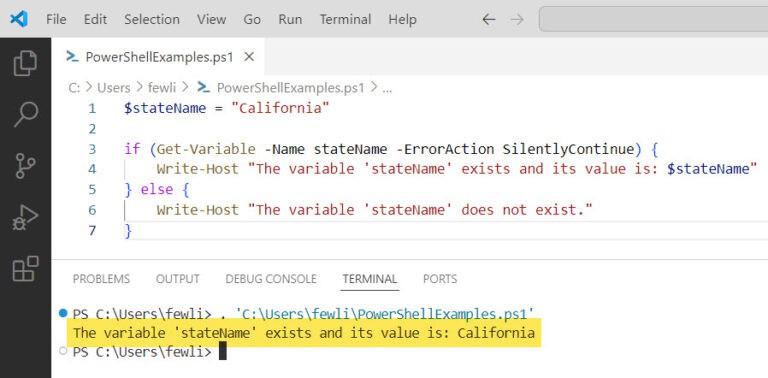Screen dimensions: 768x378
Task: Click the blue command decoration dot in terminal
Action: [x=62, y=313]
